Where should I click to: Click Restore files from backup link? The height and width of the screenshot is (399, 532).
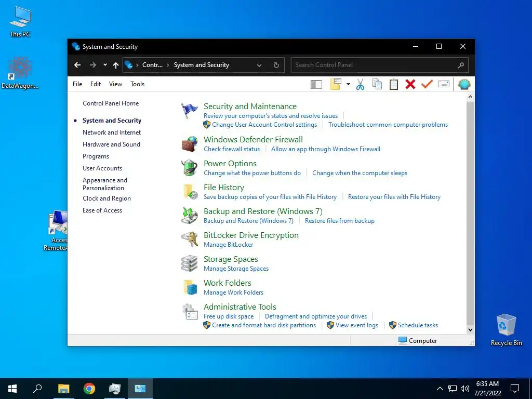(340, 220)
